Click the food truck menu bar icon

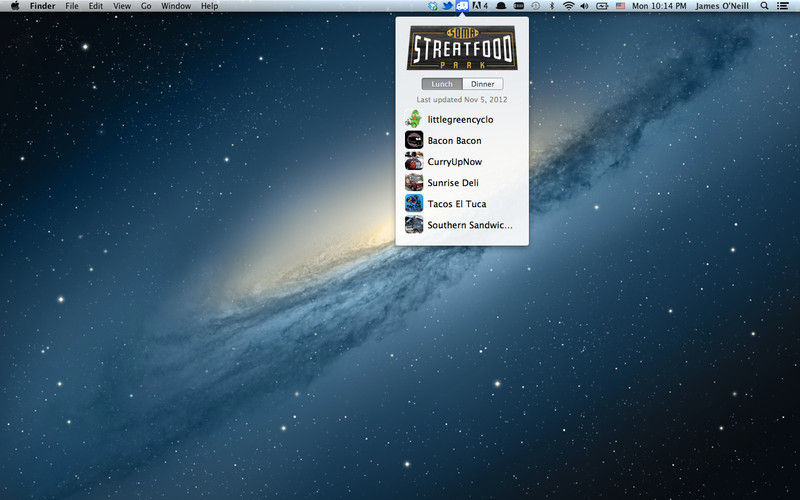pos(462,6)
